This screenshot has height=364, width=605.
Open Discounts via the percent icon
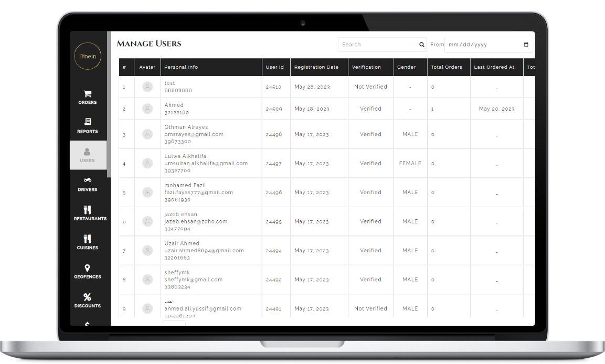[x=88, y=297]
